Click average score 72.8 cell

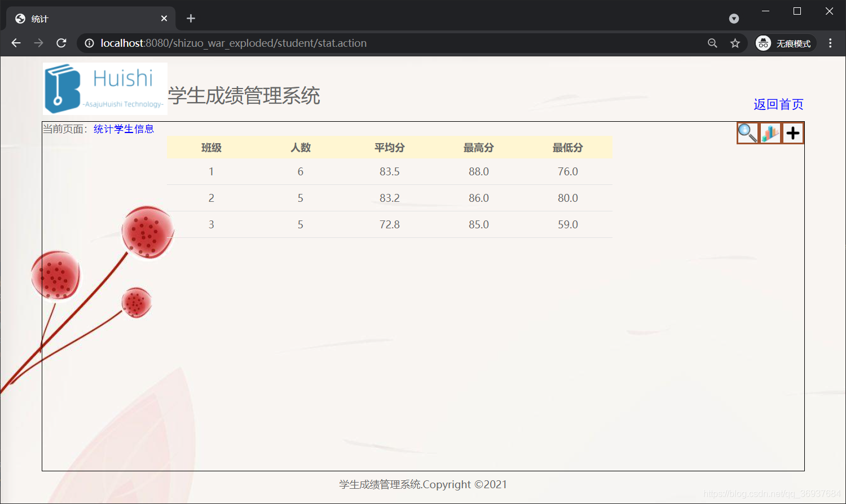(390, 224)
